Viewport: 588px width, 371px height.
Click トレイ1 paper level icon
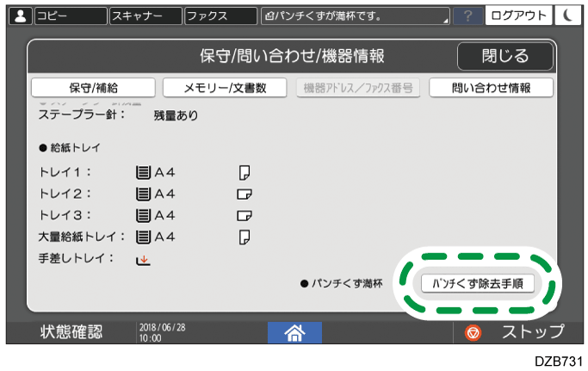click(x=143, y=172)
